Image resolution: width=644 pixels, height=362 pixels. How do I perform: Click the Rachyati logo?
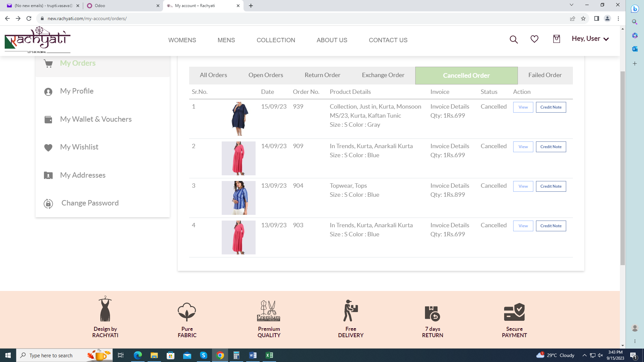click(x=38, y=40)
